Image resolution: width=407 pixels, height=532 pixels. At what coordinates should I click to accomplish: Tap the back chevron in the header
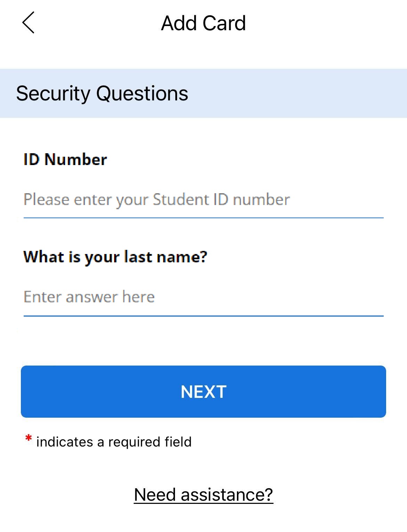click(x=29, y=23)
